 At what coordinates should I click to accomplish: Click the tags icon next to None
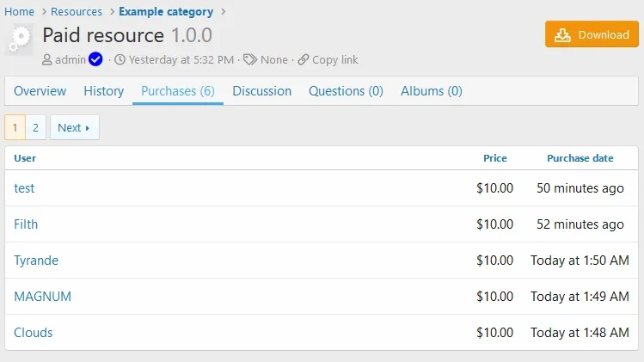pos(250,59)
